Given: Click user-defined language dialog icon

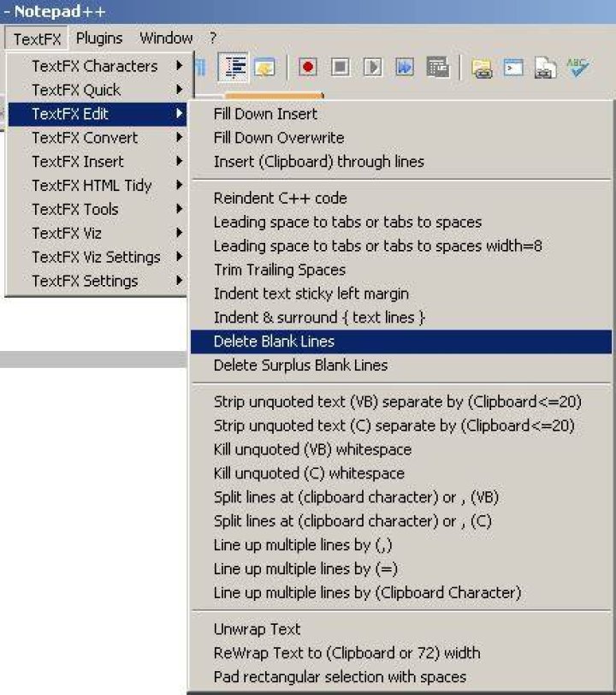Looking at the screenshot, I should pos(264,68).
